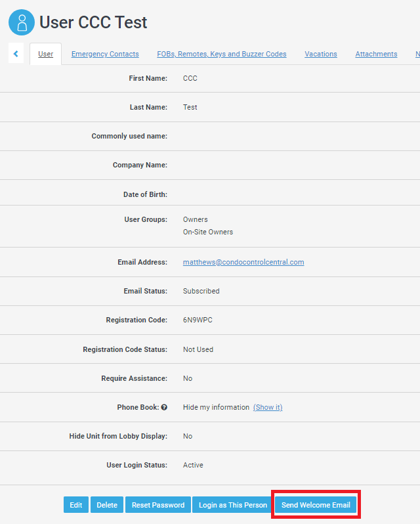Open the User tab
This screenshot has width=420, height=524.
coord(46,55)
